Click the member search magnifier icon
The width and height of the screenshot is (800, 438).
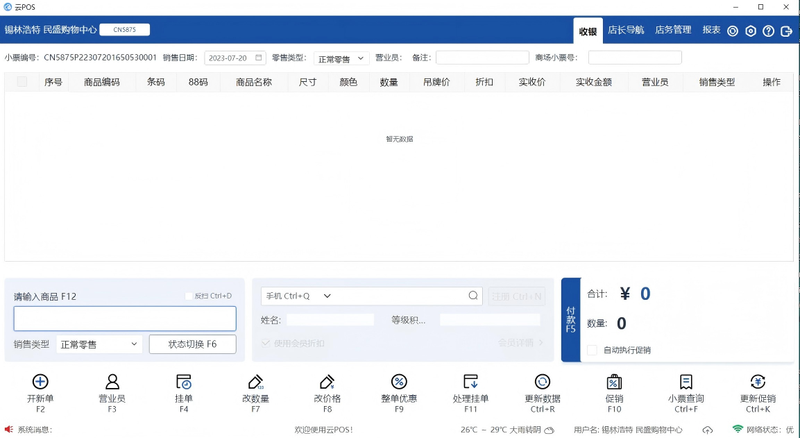click(x=473, y=296)
